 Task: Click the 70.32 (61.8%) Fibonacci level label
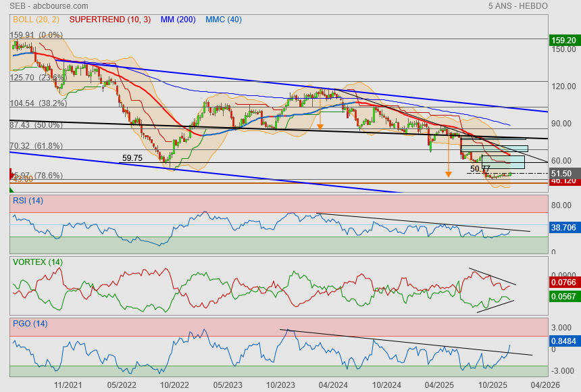36,146
